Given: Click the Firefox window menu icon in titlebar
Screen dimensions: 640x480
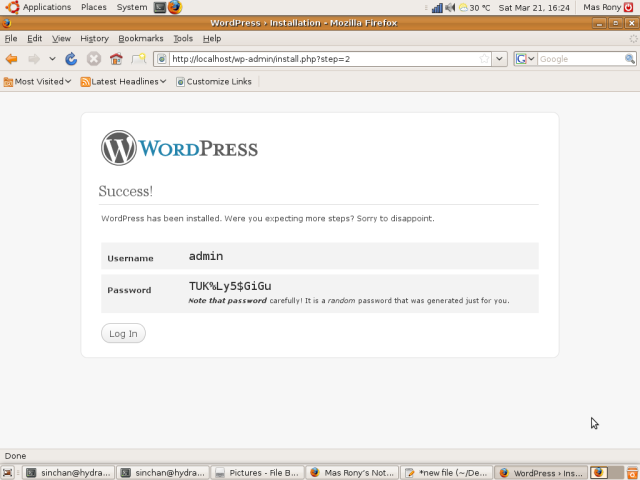Looking at the screenshot, I should pos(6,23).
